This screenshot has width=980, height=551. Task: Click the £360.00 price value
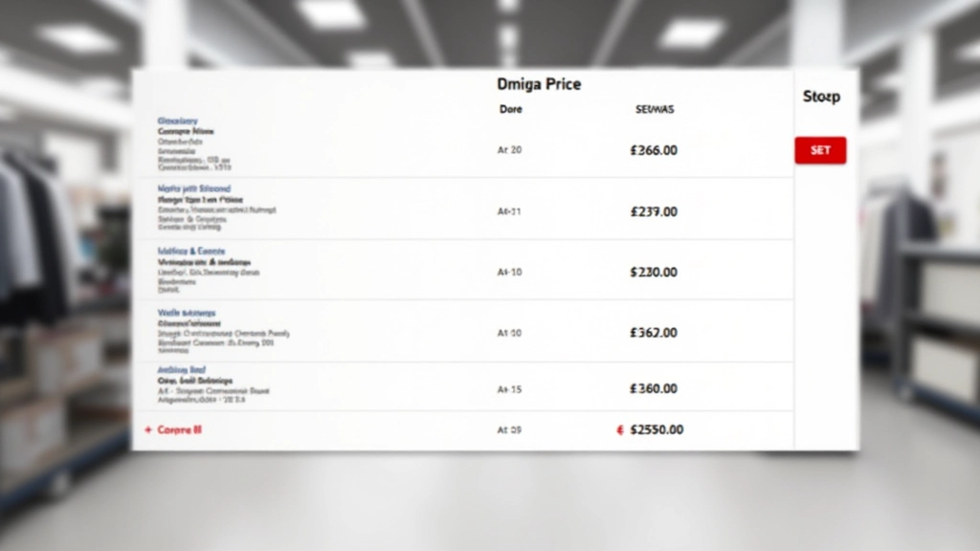coord(654,389)
